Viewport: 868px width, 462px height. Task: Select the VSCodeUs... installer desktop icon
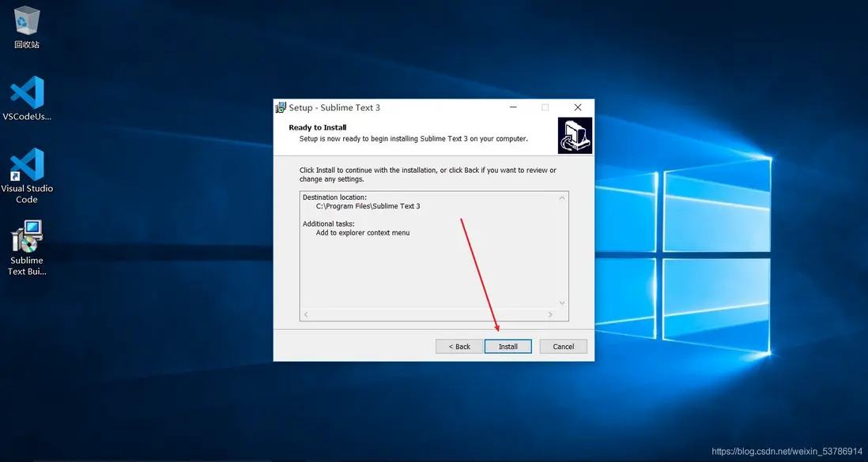pos(27,99)
